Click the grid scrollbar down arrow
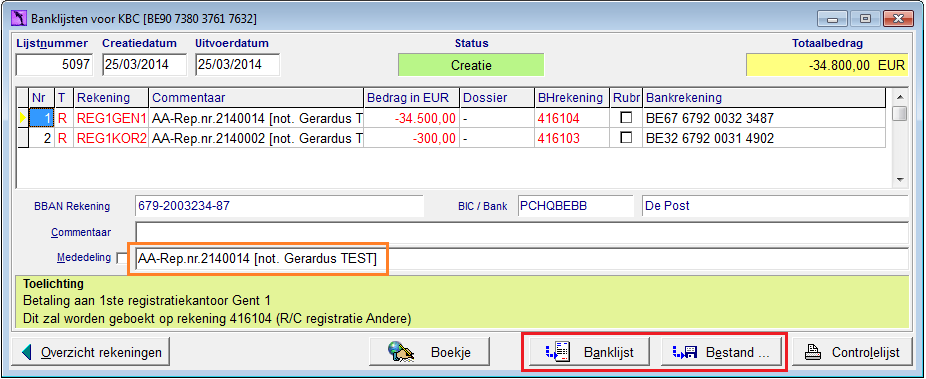 [900, 179]
